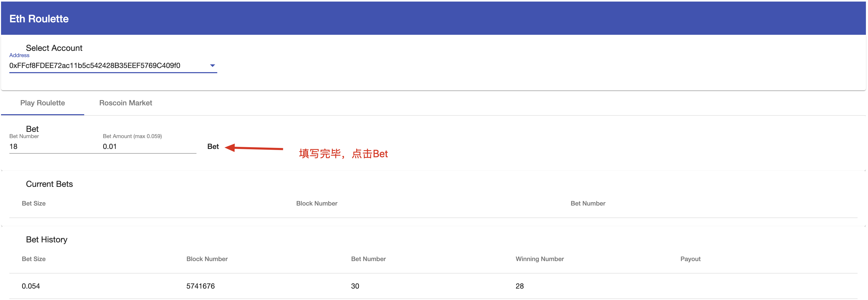This screenshot has height=300, width=868.
Task: Click the Select Account heading
Action: [x=54, y=48]
